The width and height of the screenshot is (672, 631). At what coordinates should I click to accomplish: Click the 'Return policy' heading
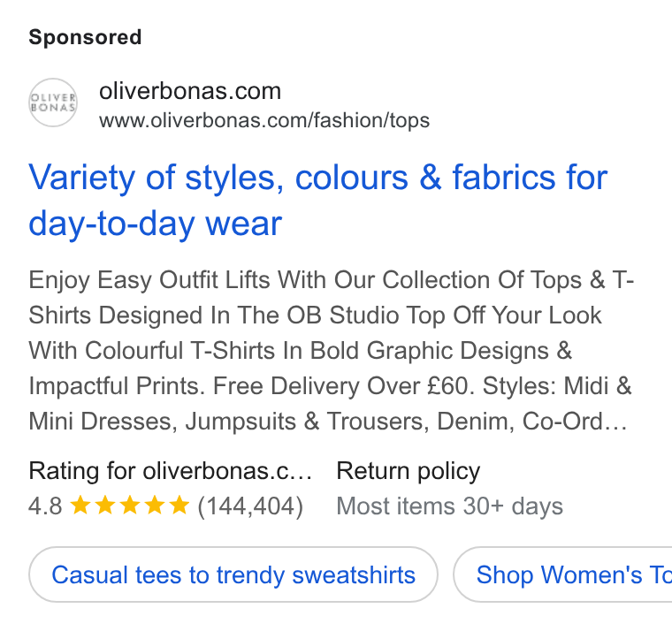point(408,471)
